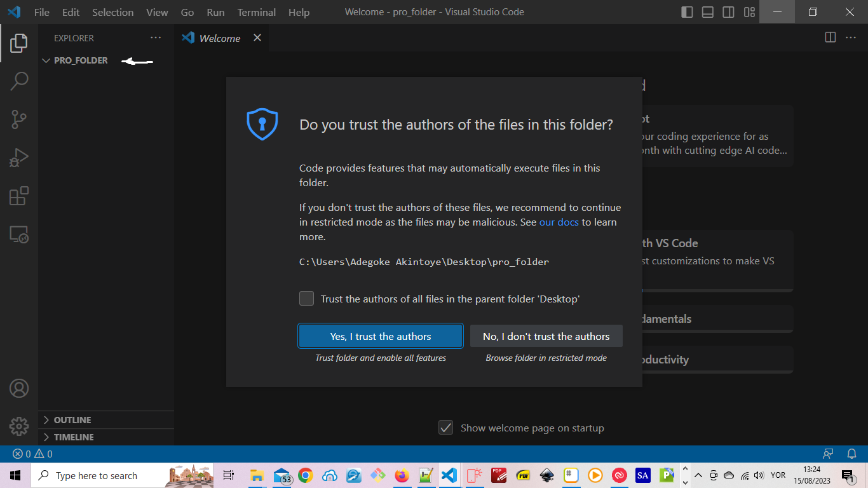Open the Remote Explorer view
The image size is (868, 488).
(x=19, y=234)
